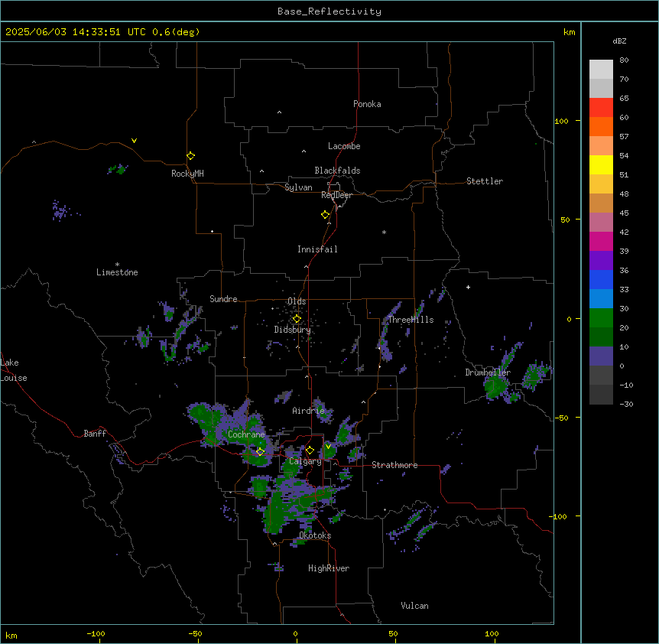Click the 45 value on dBZ scale

(x=624, y=213)
